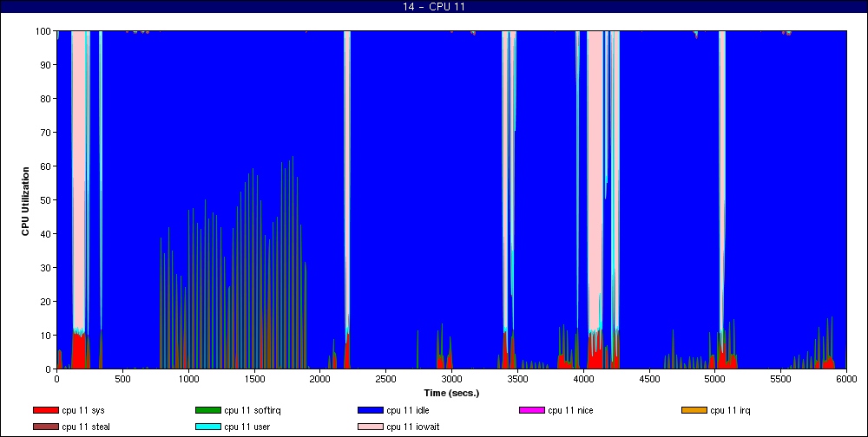This screenshot has width=868, height=437.
Task: Click the 4500 tick label on time axis
Action: [x=649, y=379]
